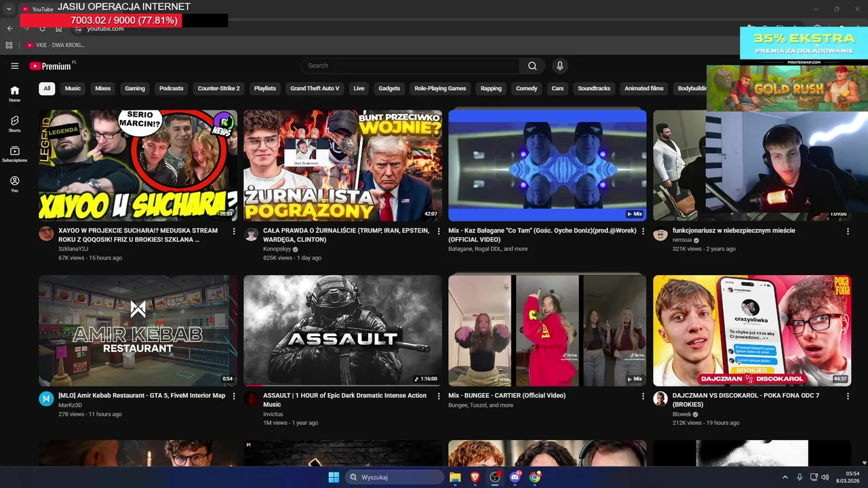Open the ASSAULT thumbnail
Image resolution: width=868 pixels, height=488 pixels.
tap(343, 331)
